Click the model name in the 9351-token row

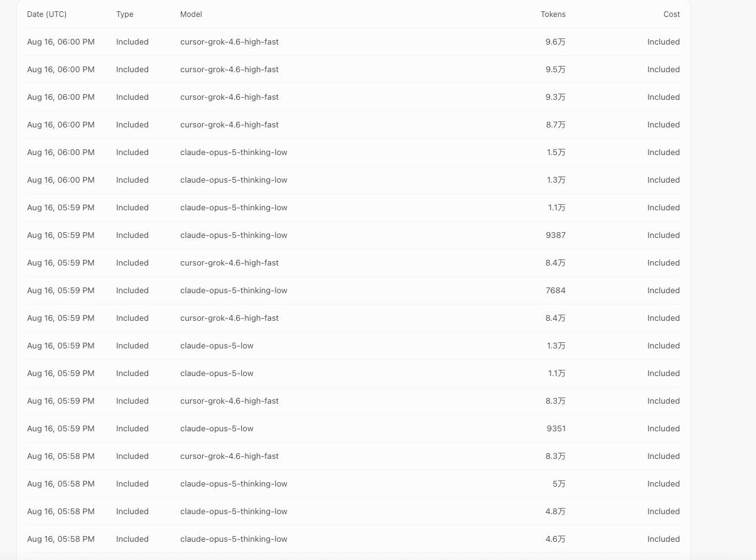coord(217,429)
